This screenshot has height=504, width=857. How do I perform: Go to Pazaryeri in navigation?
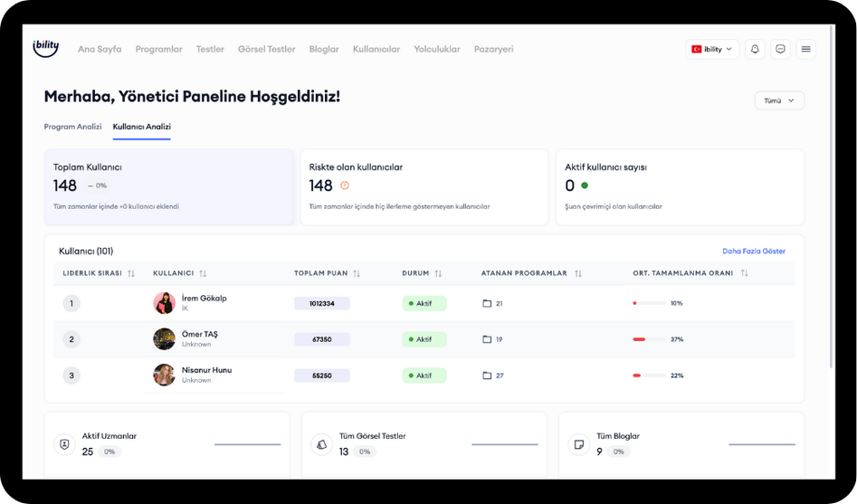click(x=493, y=49)
